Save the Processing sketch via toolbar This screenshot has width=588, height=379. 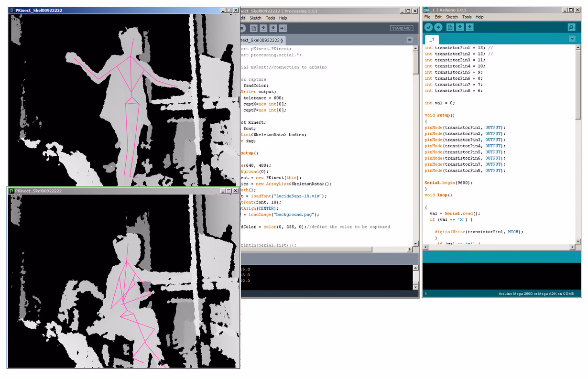[x=273, y=28]
